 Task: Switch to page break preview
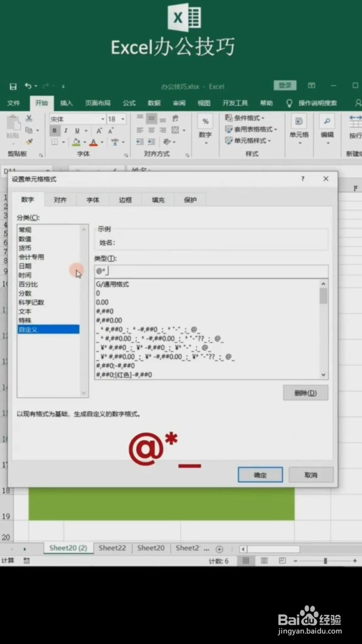tap(283, 560)
